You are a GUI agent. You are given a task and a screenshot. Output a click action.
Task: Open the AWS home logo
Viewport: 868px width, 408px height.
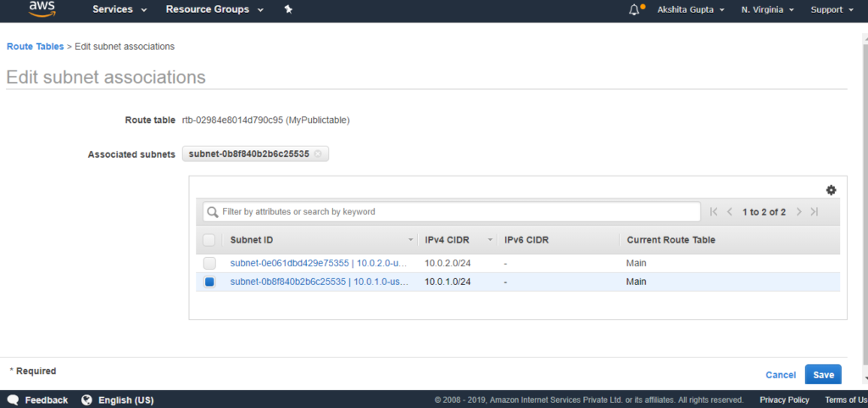click(42, 8)
